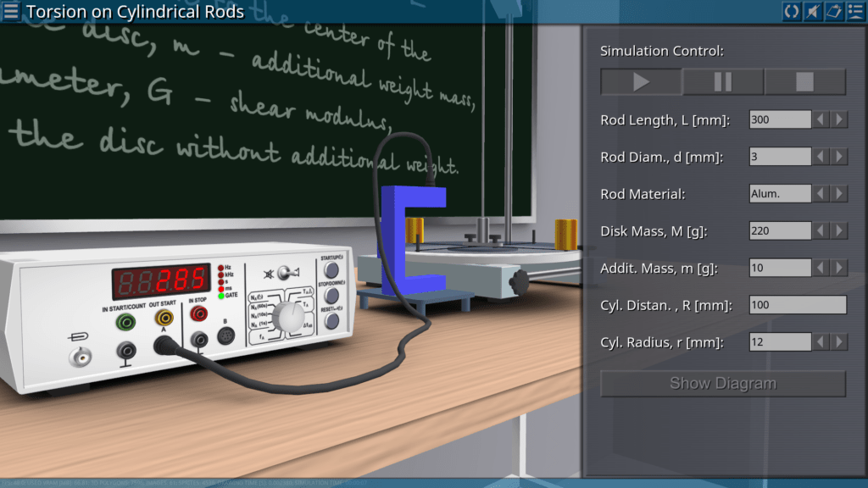868x488 pixels.
Task: Open the hamburger menu at top left
Action: click(x=11, y=11)
